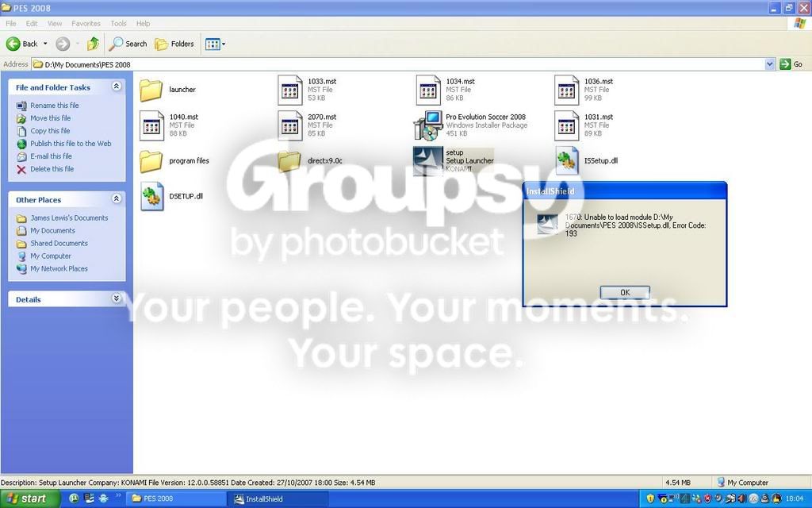Expand the Details panel
Screen dimensions: 812x508
117,298
